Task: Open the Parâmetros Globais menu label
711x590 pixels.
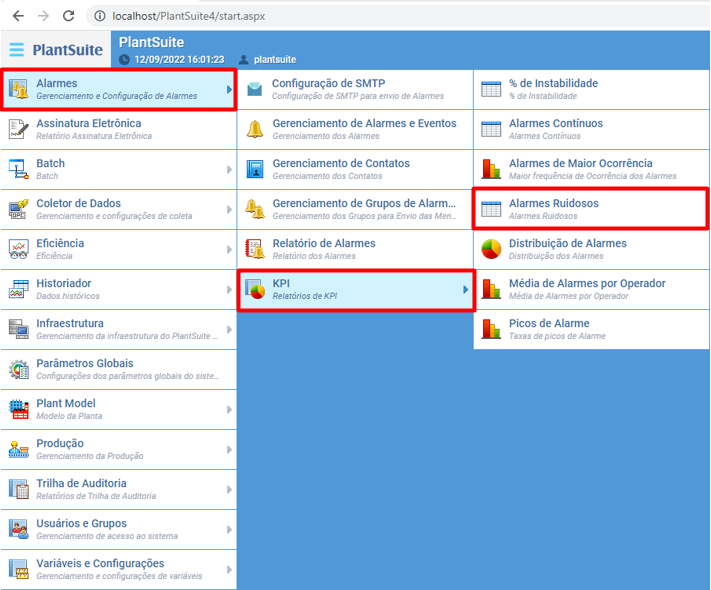Action: [85, 363]
